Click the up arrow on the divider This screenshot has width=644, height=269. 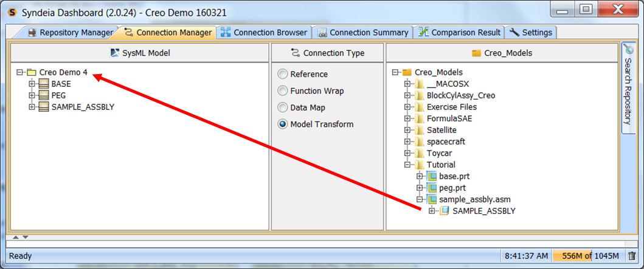coord(16,237)
